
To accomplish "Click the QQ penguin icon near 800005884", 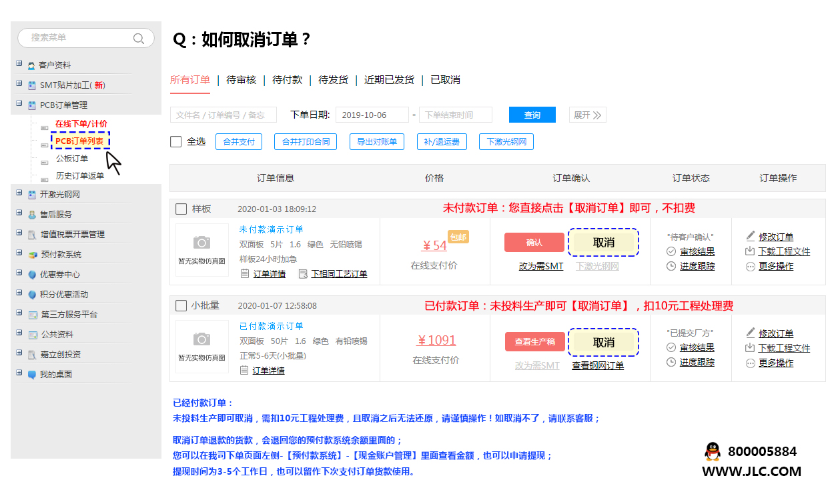I will pos(714,452).
